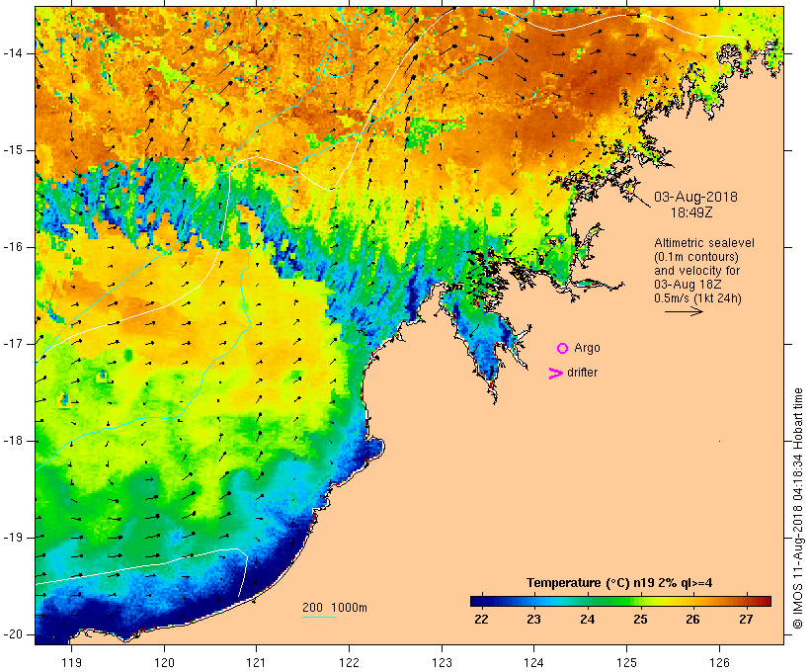Click the '200 1000m' depth label
The height and width of the screenshot is (672, 810).
335,608
